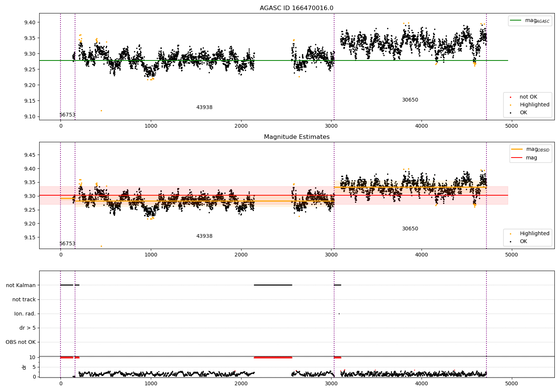560x392 pixels.
Task: Click the 'not Kalman' axis label
Action: click(x=21, y=285)
